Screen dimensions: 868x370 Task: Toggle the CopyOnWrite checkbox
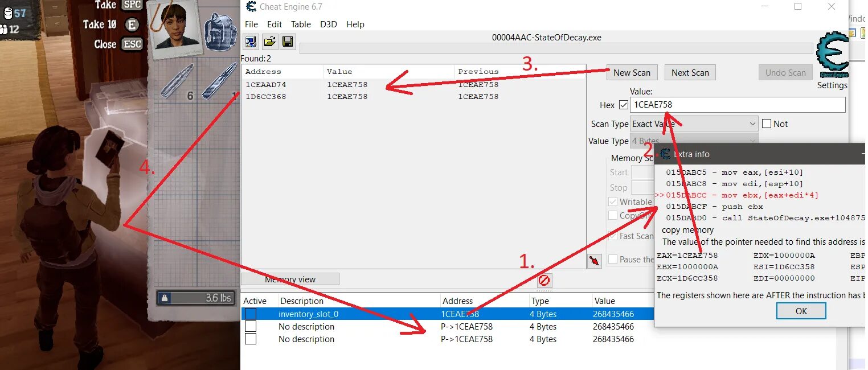[x=613, y=215]
